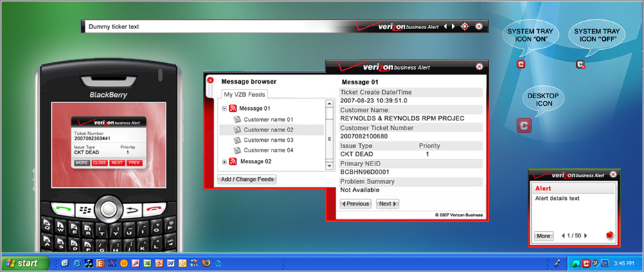
Task: Close the ticker bar with red X
Action: [479, 26]
